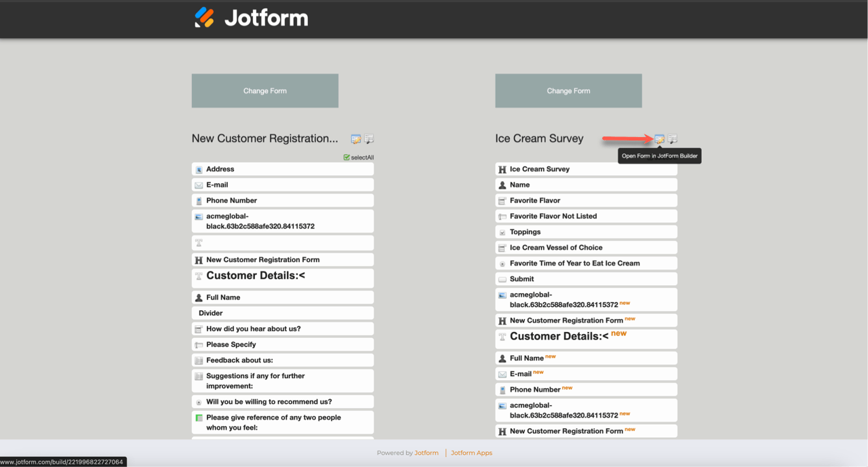868x467 pixels.
Task: Select Full Name in New Customer Registration list
Action: coord(283,297)
